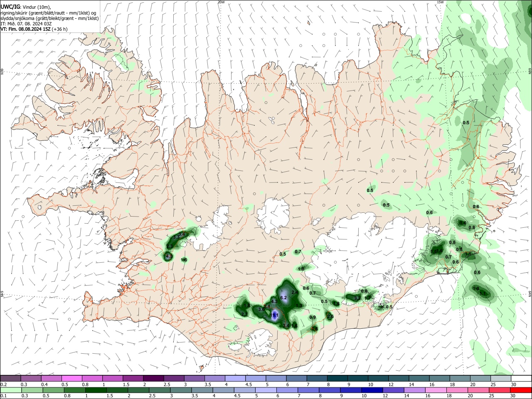The image size is (532, 399).
Task: Pick the red-pink 25 swatch, rain legend
Action: pos(499,390)
